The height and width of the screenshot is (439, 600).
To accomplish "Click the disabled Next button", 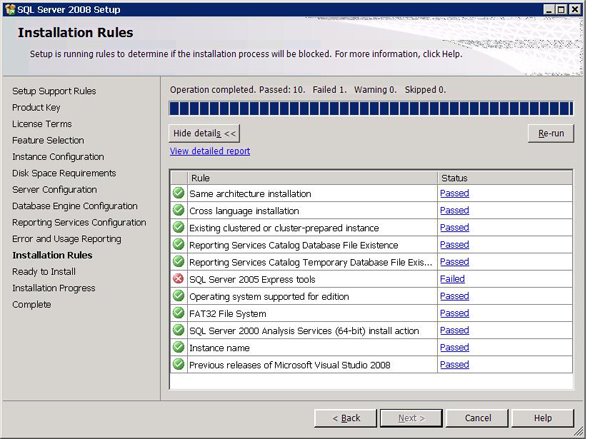I will tap(411, 418).
